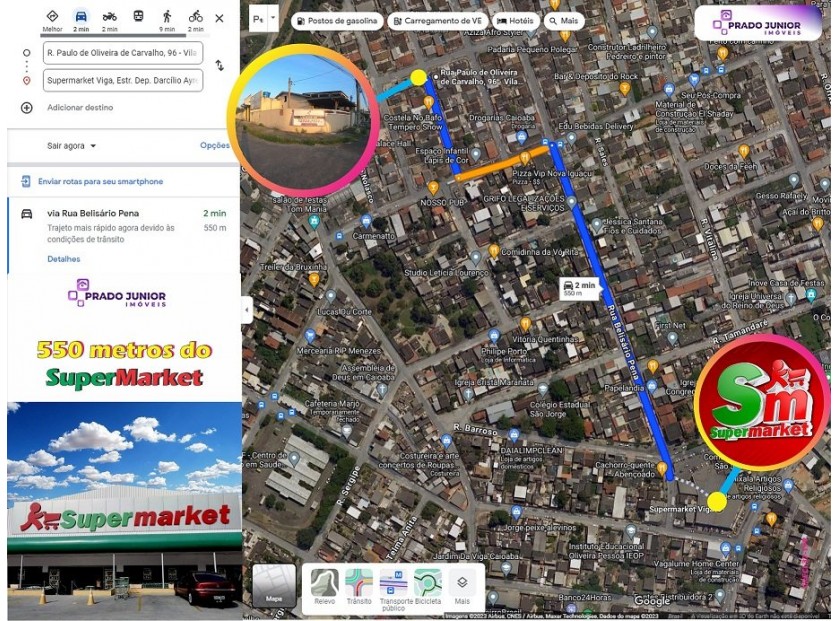Click Jorge peixe alevinos shop pin

pos(516,513)
